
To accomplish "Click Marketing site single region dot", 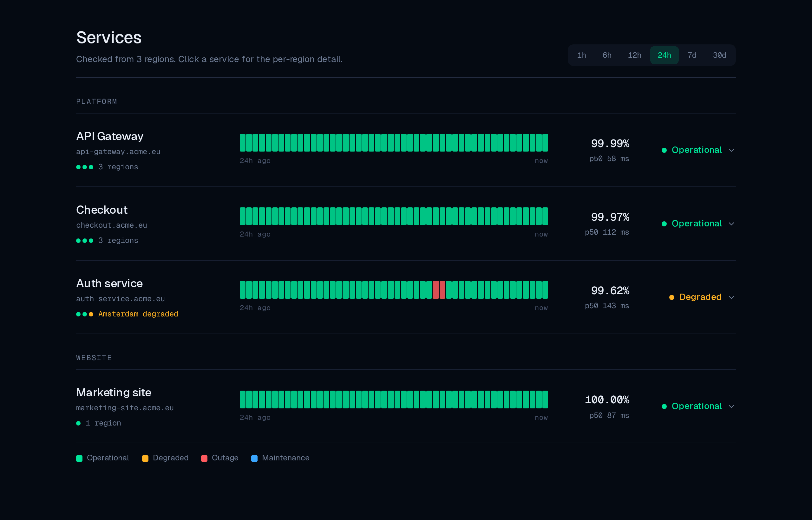I will [78, 423].
